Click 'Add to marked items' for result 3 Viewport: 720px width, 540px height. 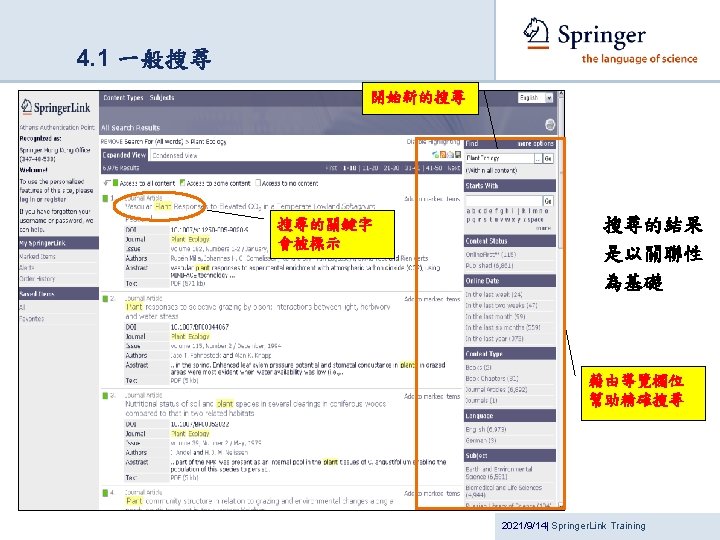(x=432, y=396)
